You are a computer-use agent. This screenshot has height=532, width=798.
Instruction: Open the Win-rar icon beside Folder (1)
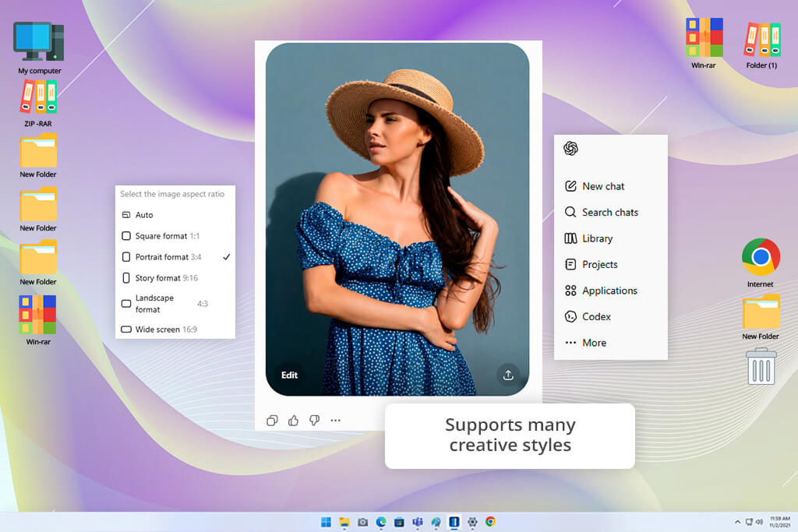[x=704, y=44]
